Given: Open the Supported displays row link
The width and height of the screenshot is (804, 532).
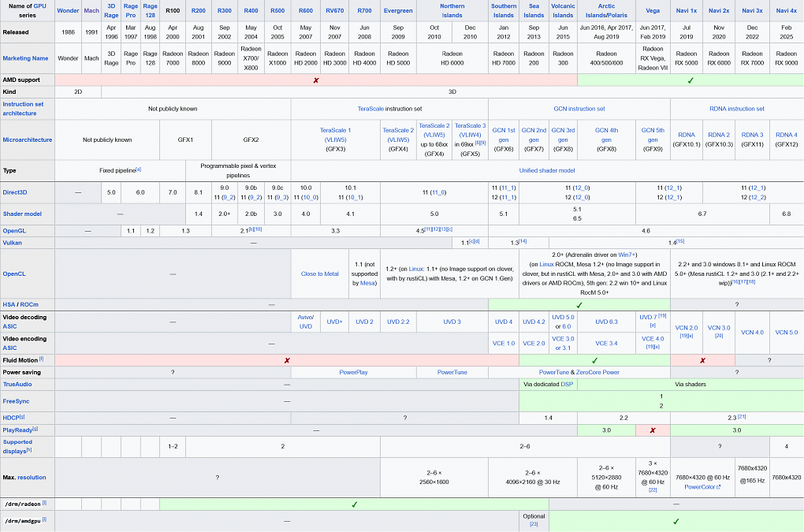Looking at the screenshot, I should click(x=17, y=447).
